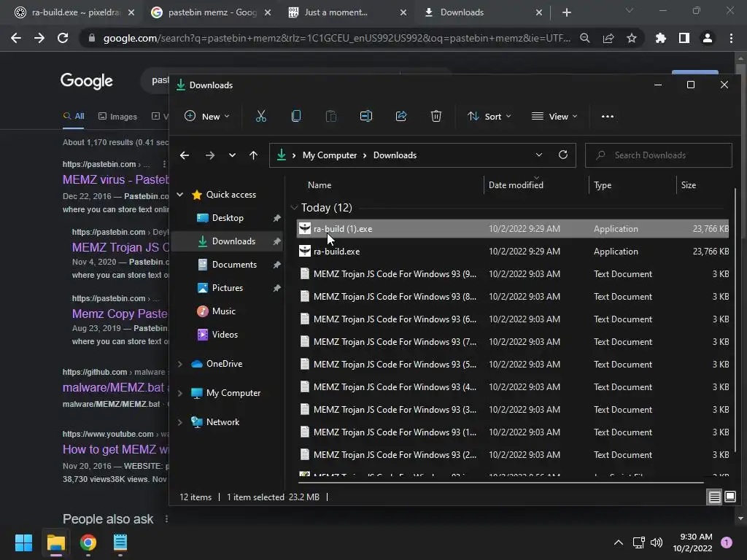
Task: Expand the My Computer tree node
Action: point(180,393)
